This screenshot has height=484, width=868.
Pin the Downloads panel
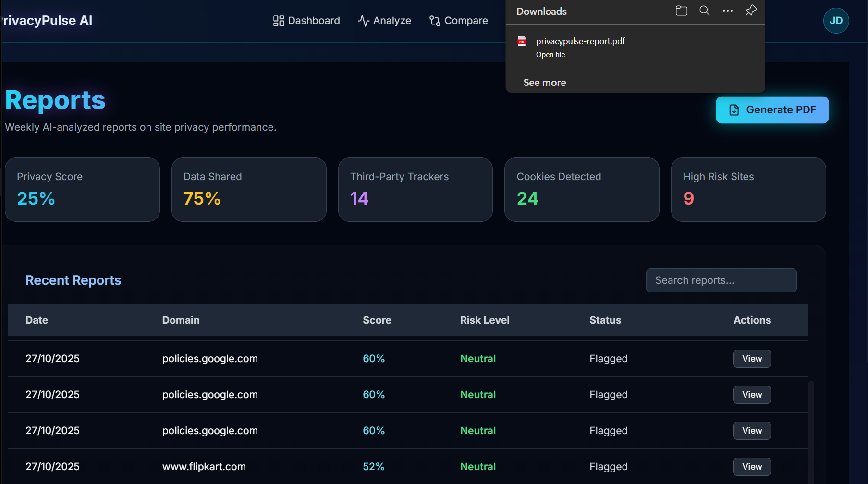pyautogui.click(x=751, y=11)
